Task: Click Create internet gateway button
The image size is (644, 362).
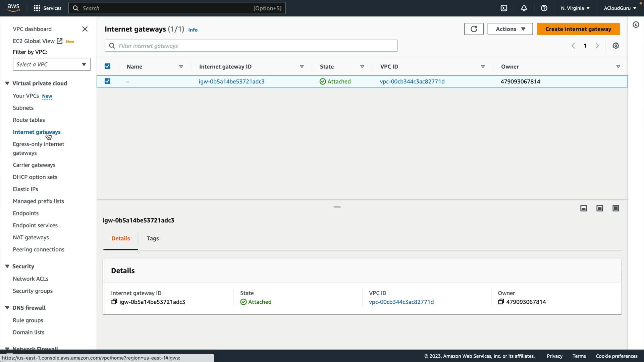Action: click(578, 29)
